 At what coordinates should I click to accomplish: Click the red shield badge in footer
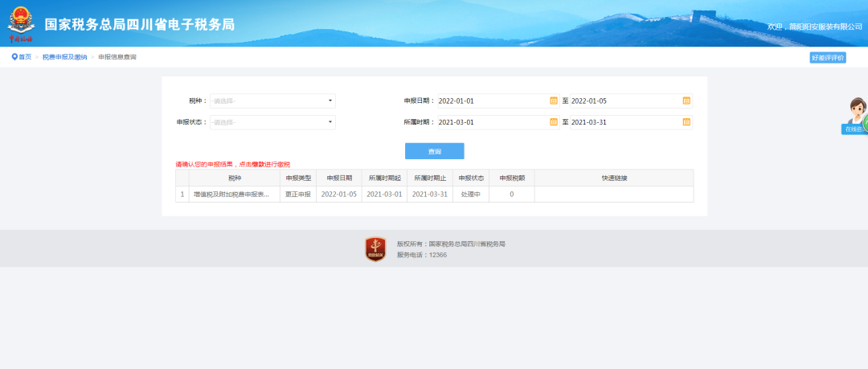point(375,249)
